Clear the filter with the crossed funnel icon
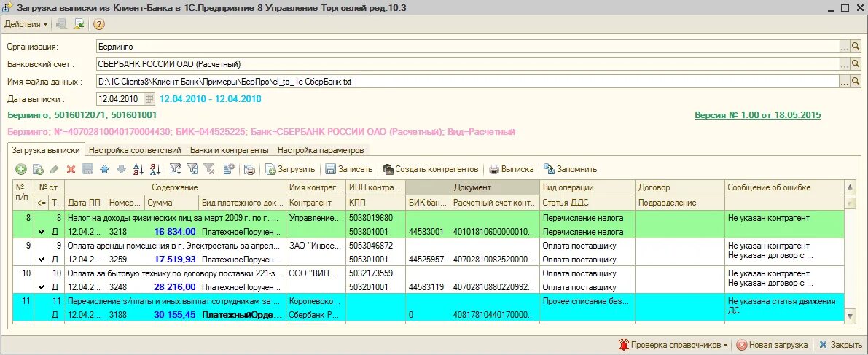868x355 pixels. tap(208, 169)
